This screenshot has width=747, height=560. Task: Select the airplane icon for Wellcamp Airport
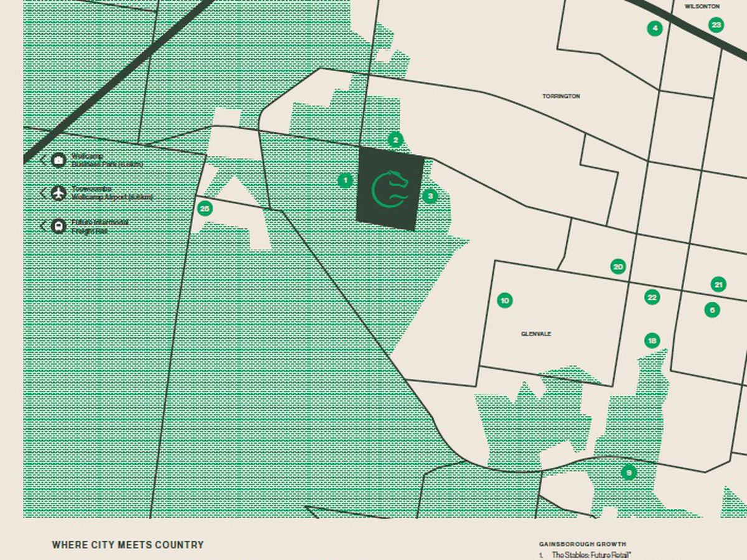click(59, 193)
